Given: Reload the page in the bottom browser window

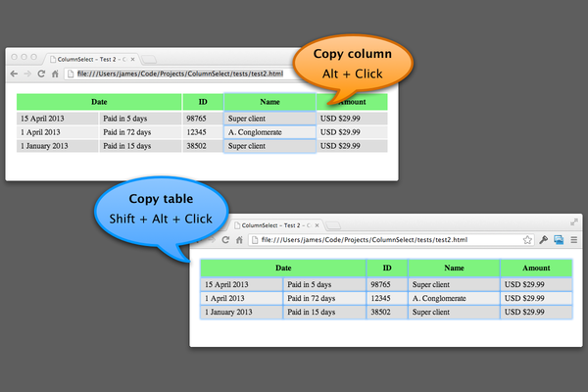Looking at the screenshot, I should point(224,240).
